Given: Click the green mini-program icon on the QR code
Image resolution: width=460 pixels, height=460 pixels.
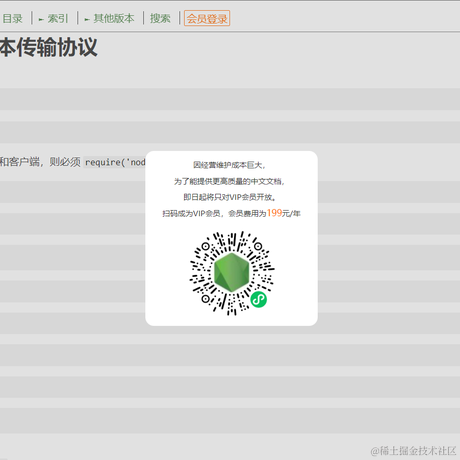Looking at the screenshot, I should (259, 299).
